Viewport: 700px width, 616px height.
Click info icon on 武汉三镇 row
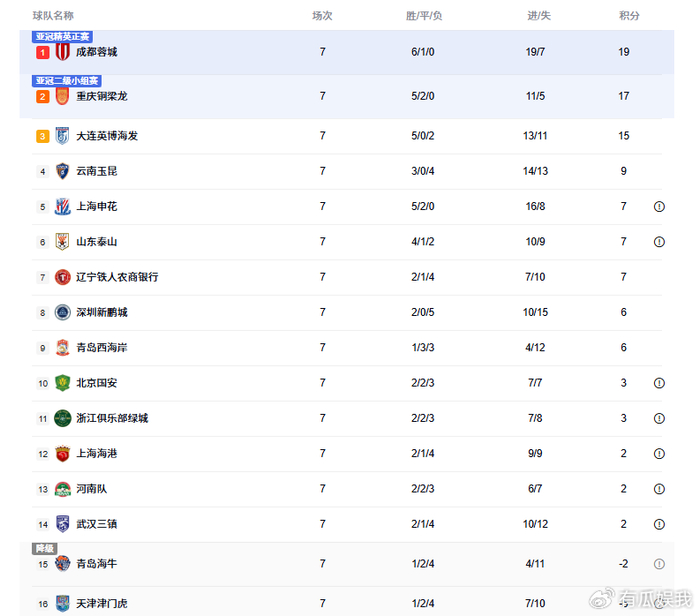[659, 524]
